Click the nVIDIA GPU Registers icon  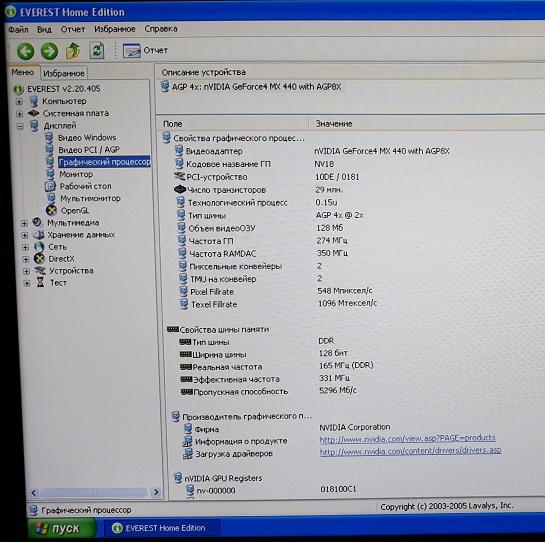pos(178,478)
